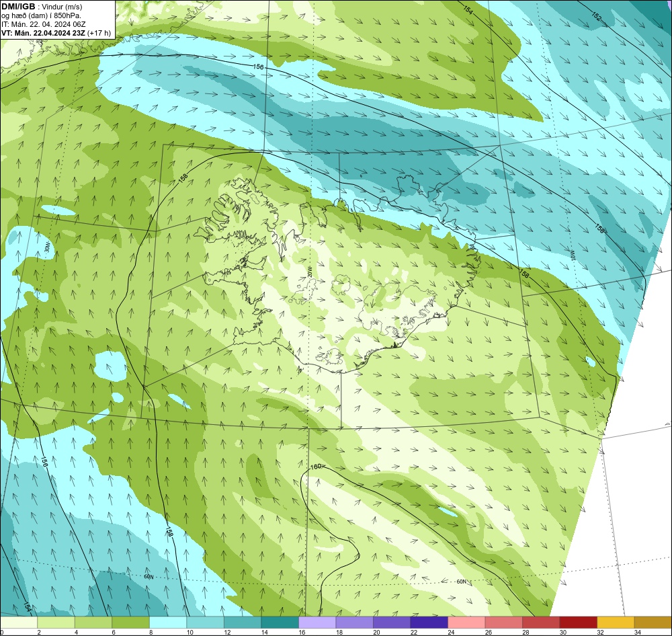
Task: Click the legend scale label '8'
Action: pos(151,632)
